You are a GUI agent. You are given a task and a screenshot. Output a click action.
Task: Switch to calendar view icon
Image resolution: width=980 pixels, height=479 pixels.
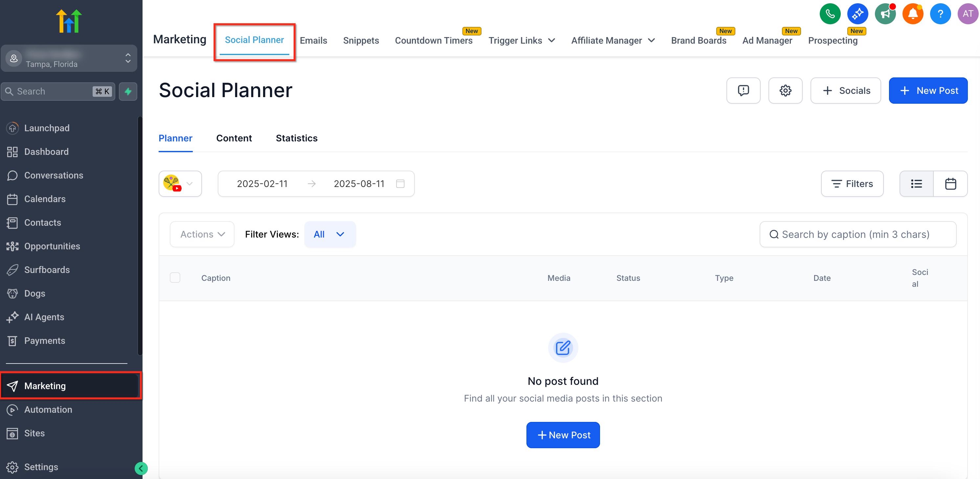950,184
